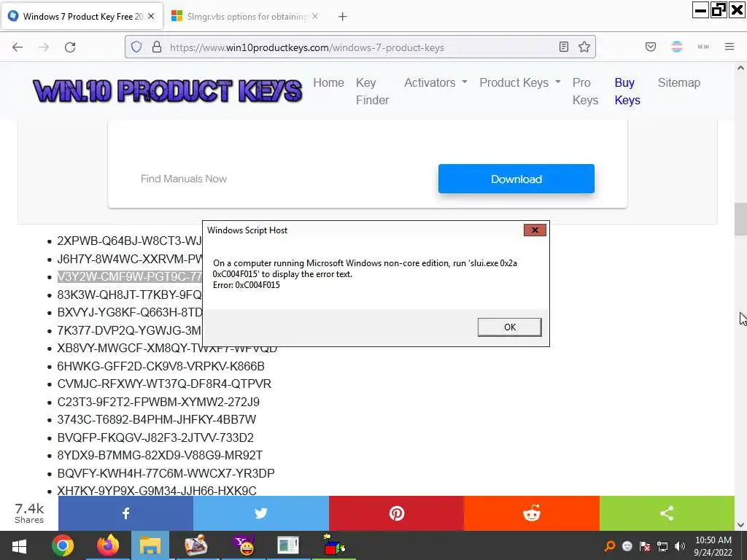Open the Sitemap nav link
The image size is (747, 560).
pyautogui.click(x=679, y=83)
